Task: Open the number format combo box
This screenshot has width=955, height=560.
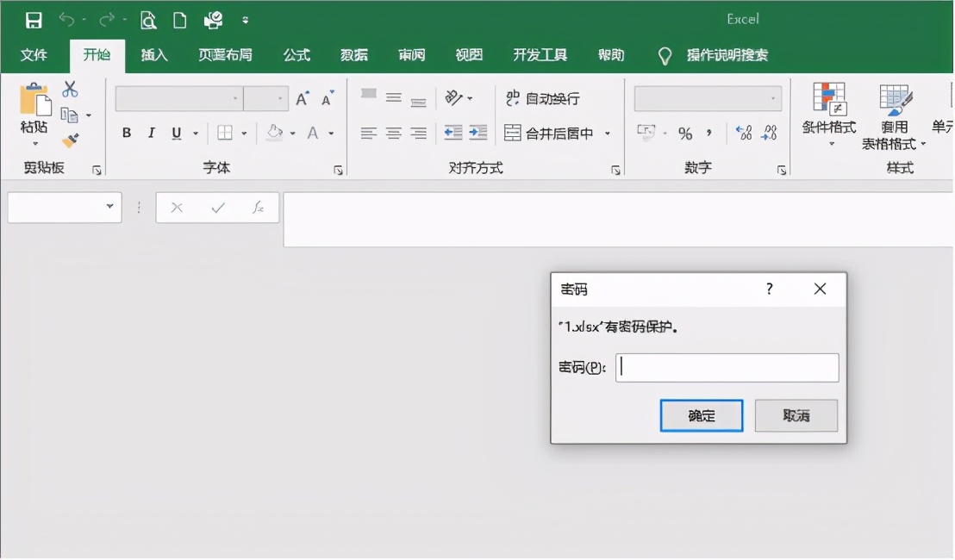Action: point(708,98)
